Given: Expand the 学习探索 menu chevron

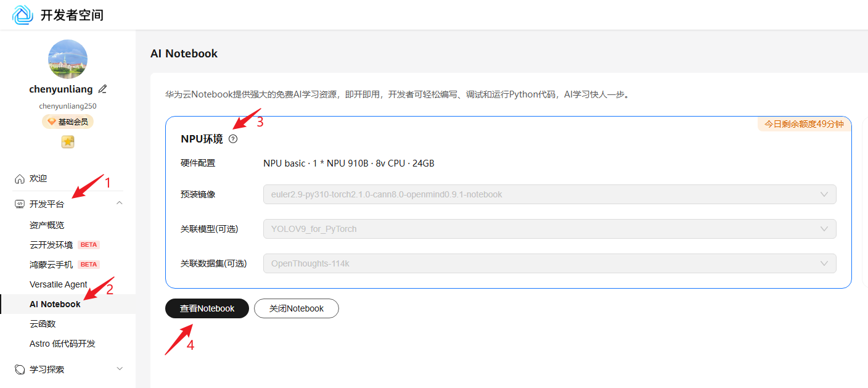Looking at the screenshot, I should (120, 369).
